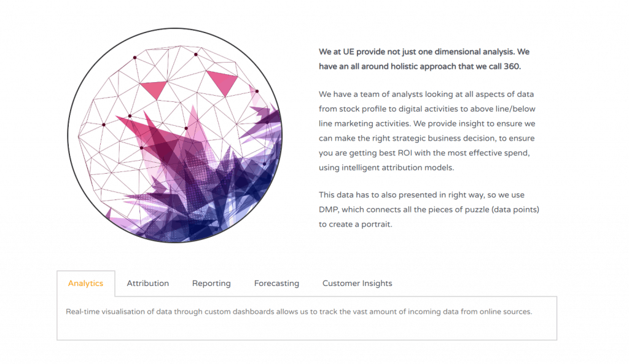This screenshot has height=364, width=629.
Task: Click the node dot at top of wireframe
Action: tap(196, 55)
